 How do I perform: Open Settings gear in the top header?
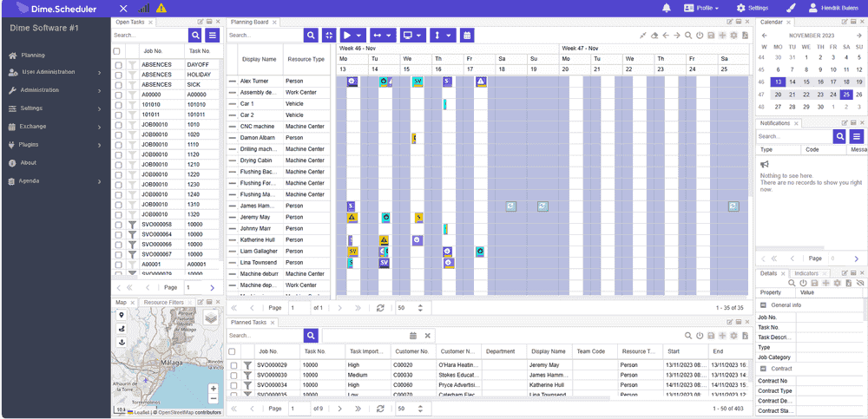752,9
